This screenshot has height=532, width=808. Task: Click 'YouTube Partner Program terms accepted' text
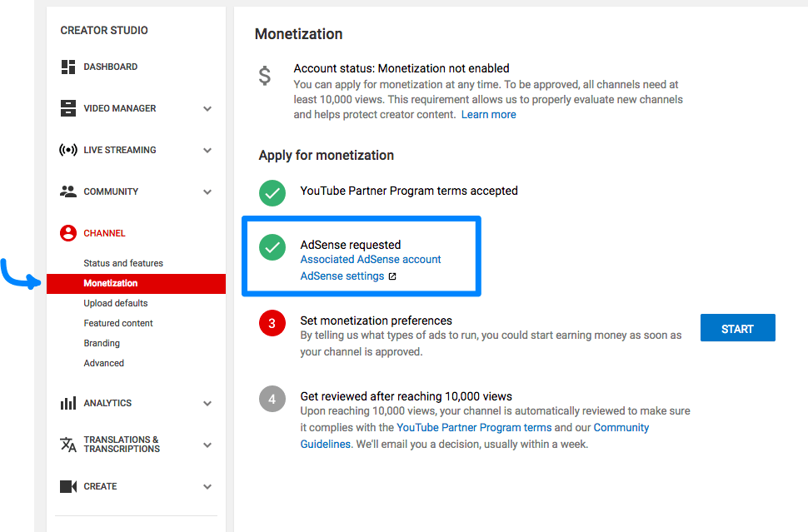(x=409, y=191)
